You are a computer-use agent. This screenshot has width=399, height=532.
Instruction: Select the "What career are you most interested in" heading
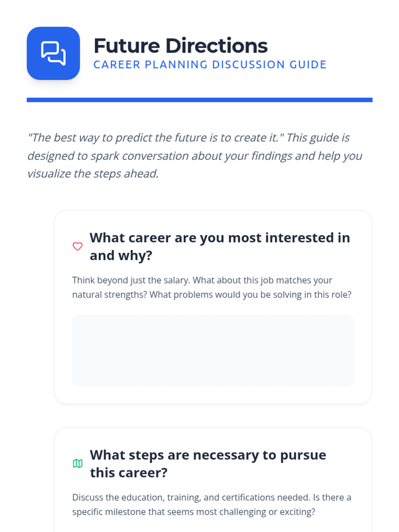219,238
